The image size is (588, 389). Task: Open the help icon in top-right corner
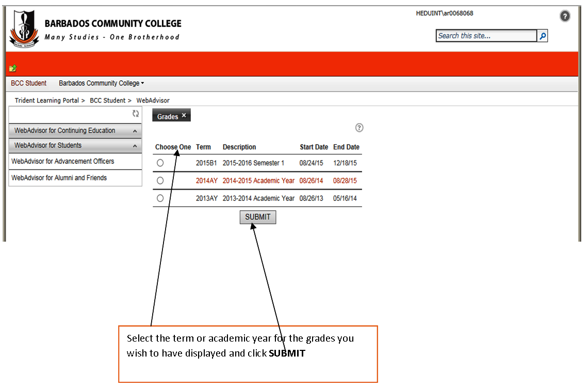point(565,16)
